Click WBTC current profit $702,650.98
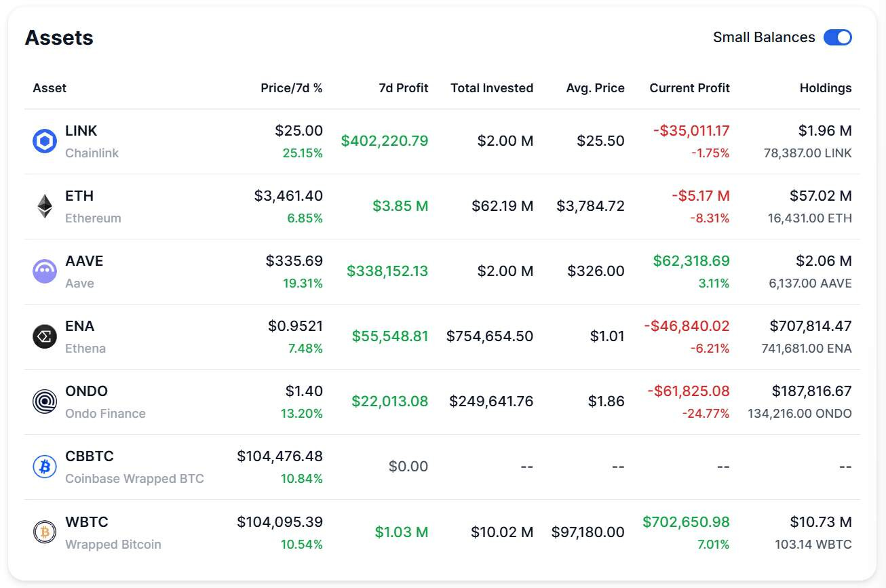The width and height of the screenshot is (886, 588). tap(686, 522)
